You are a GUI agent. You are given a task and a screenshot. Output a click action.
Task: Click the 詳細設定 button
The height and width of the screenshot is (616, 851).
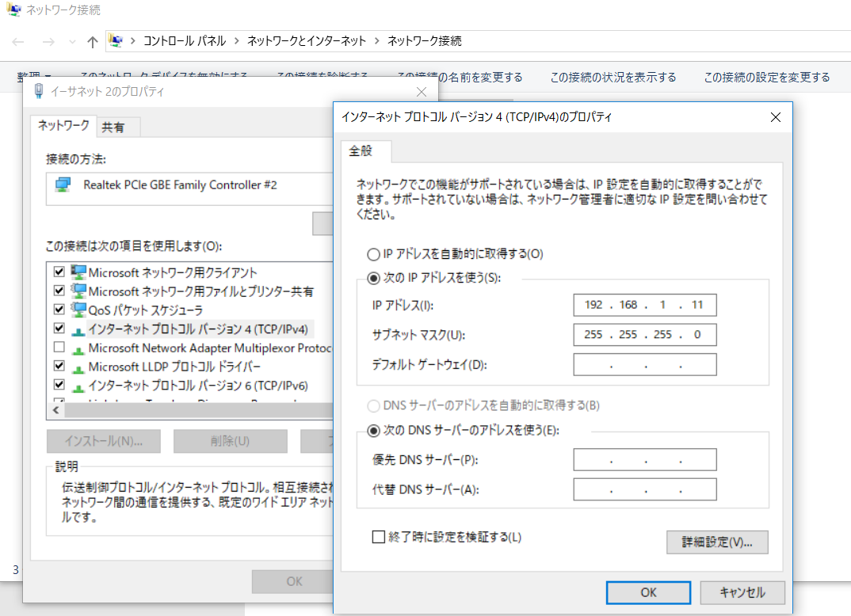[716, 542]
